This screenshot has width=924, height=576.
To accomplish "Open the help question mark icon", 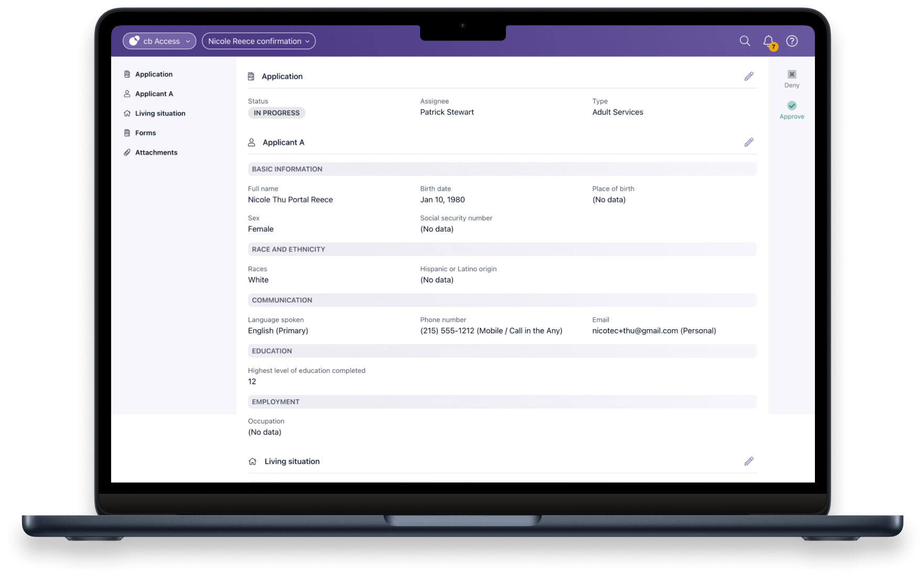I will tap(791, 41).
